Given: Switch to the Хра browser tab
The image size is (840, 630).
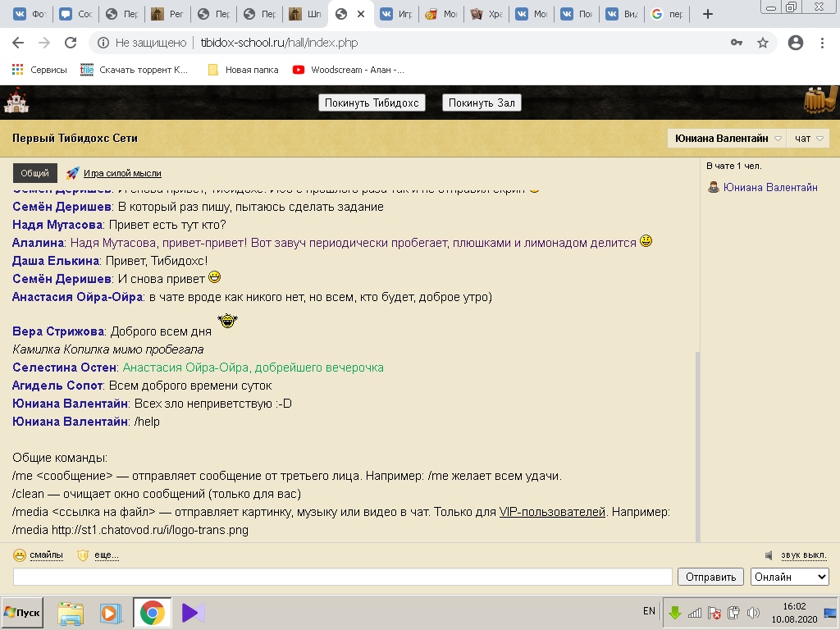Looking at the screenshot, I should coord(486,15).
